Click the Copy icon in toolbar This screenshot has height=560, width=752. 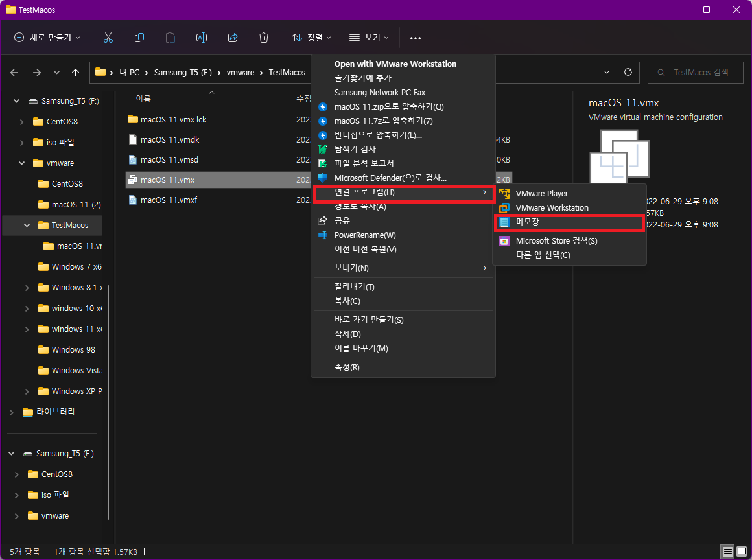point(139,38)
